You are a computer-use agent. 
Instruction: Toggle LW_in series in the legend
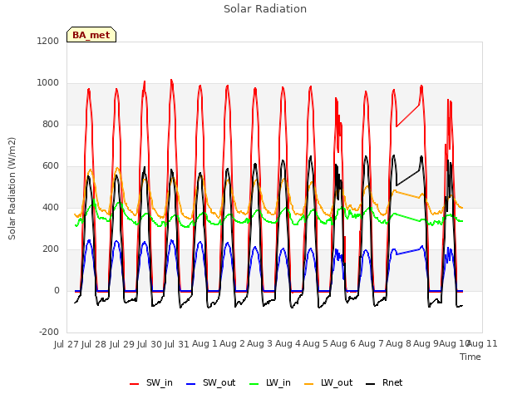(270, 382)
